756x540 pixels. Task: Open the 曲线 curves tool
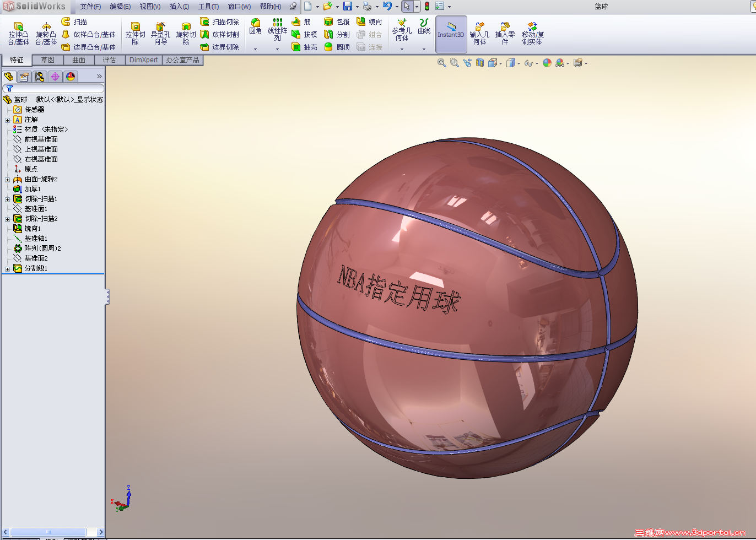point(424,26)
